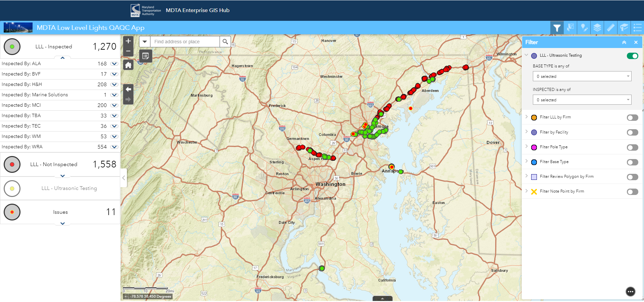Expand Inspected By: H&H row
This screenshot has height=302, width=644.
114,85
